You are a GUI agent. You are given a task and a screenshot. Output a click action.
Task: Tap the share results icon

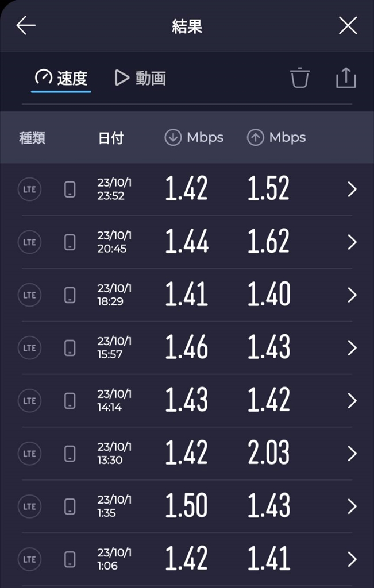[346, 78]
